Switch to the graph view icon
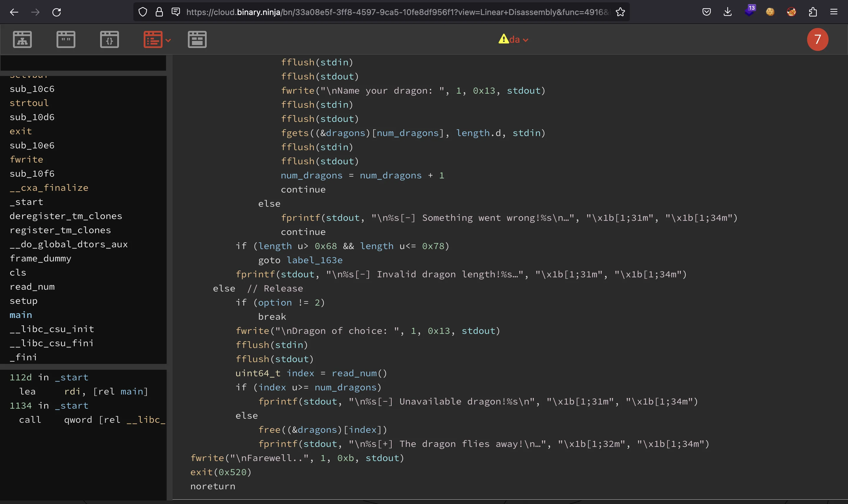 coord(22,39)
